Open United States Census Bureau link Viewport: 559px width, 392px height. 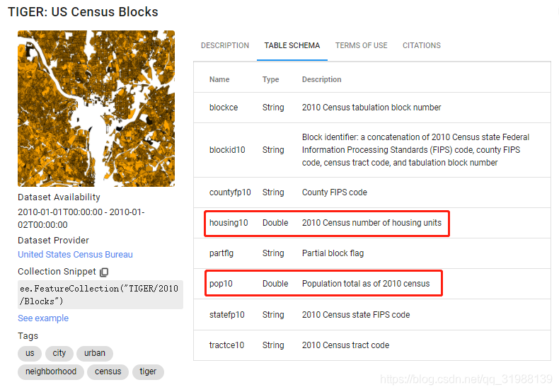(x=75, y=255)
